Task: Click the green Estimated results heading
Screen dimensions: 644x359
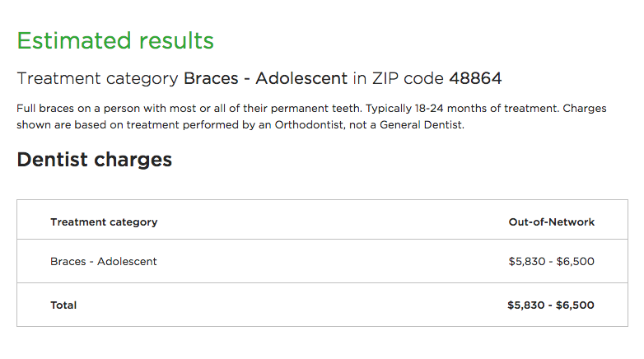Action: point(115,40)
